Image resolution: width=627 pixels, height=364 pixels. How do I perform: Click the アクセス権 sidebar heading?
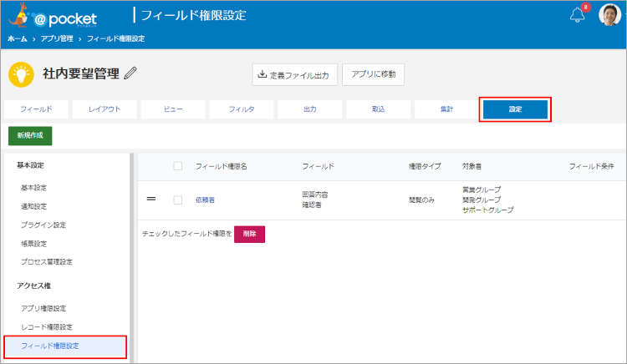34,286
